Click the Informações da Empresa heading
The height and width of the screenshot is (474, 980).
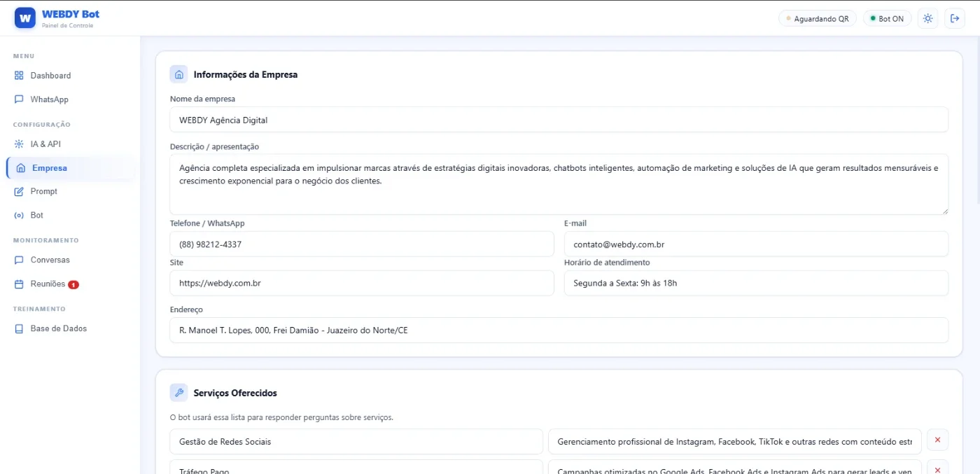tap(246, 75)
